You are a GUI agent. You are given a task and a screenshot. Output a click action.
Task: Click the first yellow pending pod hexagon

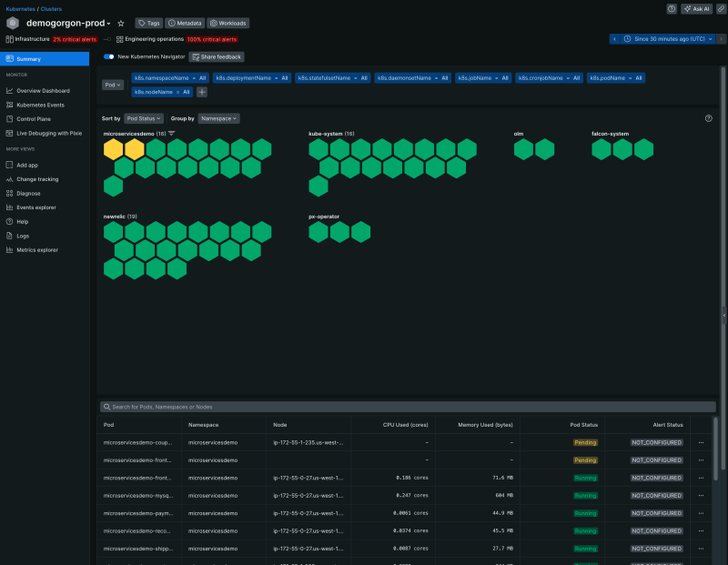tap(113, 149)
